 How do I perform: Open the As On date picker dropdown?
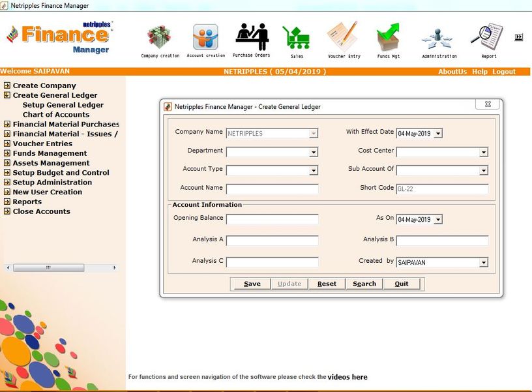tap(438, 220)
